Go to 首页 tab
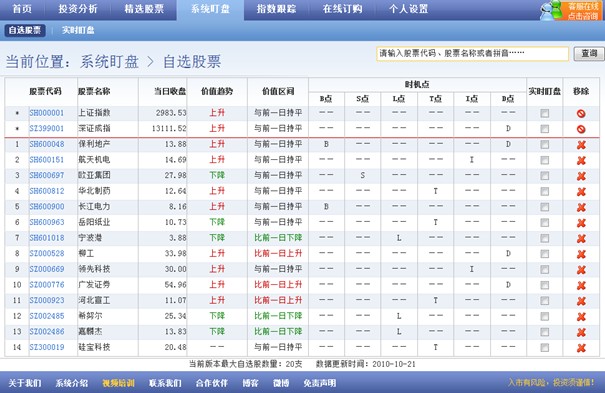Image resolution: width=605 pixels, height=393 pixels. [x=22, y=9]
